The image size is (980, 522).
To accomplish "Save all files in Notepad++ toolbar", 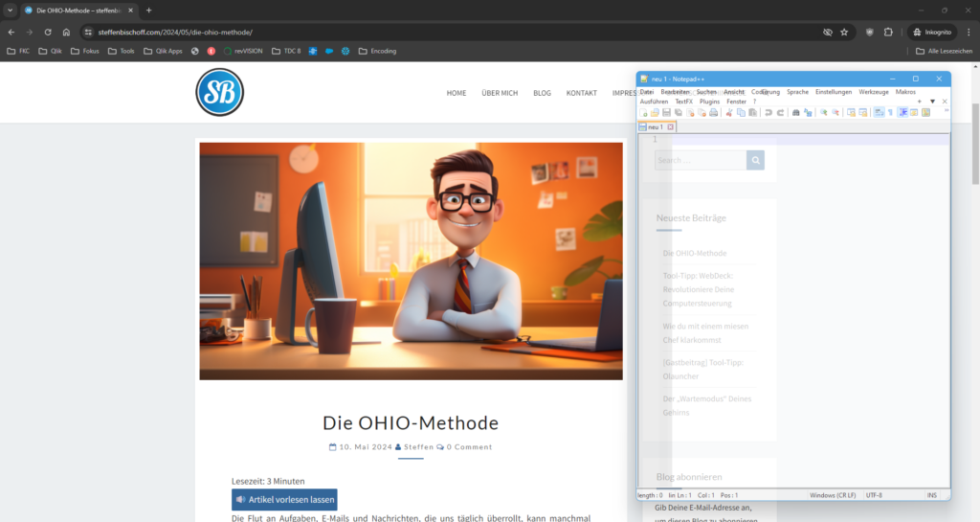I will 679,112.
